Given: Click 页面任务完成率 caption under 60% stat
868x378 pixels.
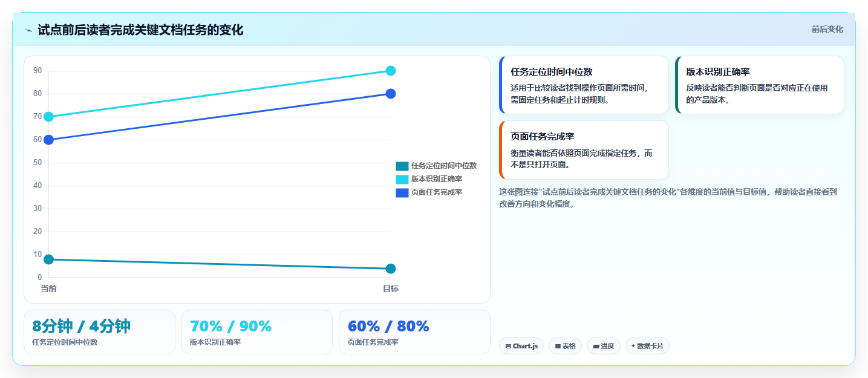Looking at the screenshot, I should pos(373,342).
